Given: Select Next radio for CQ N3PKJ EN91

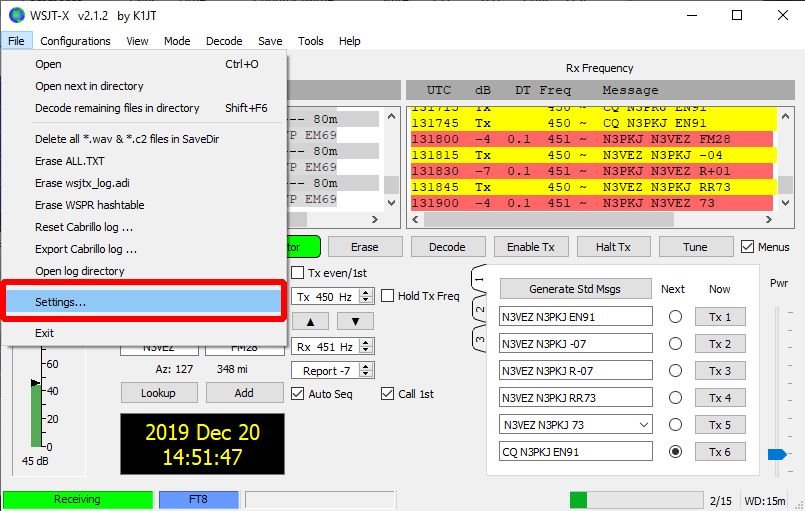Looking at the screenshot, I should click(676, 452).
